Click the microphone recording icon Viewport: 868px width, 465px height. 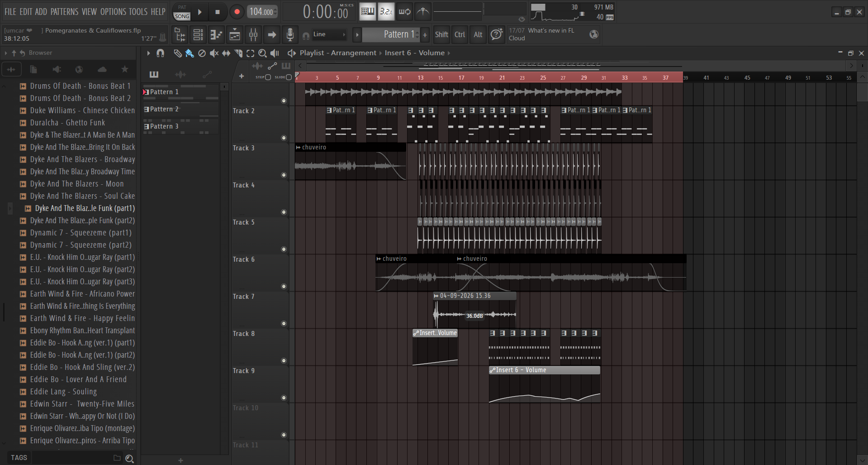pyautogui.click(x=290, y=34)
